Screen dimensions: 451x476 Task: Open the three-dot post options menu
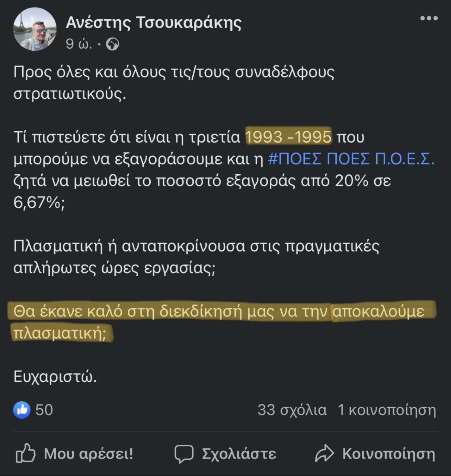point(429,18)
